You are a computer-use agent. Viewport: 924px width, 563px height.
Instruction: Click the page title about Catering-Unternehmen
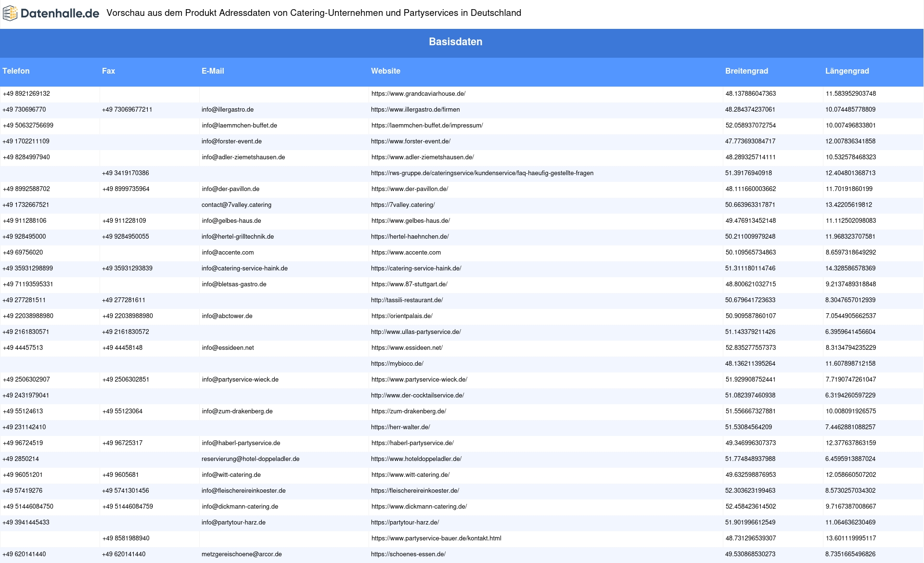tap(314, 13)
